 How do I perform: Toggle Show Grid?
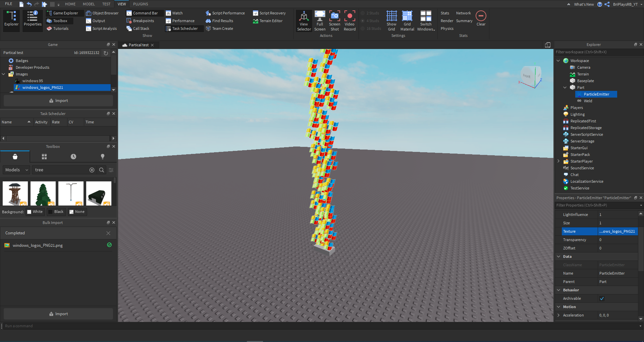[x=391, y=21]
